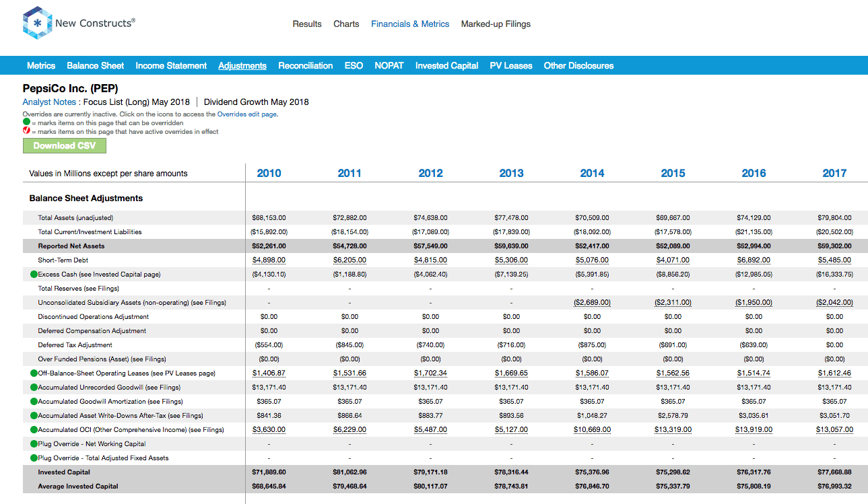Image resolution: width=868 pixels, height=504 pixels.
Task: Click 2012 Deferred Tax Adjustment value ($740.00)
Action: (x=430, y=345)
